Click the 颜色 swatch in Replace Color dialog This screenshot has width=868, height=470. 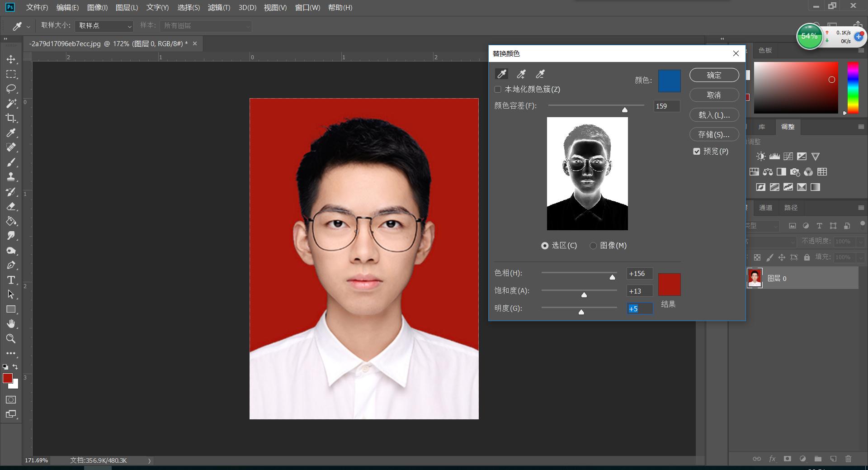(x=669, y=81)
